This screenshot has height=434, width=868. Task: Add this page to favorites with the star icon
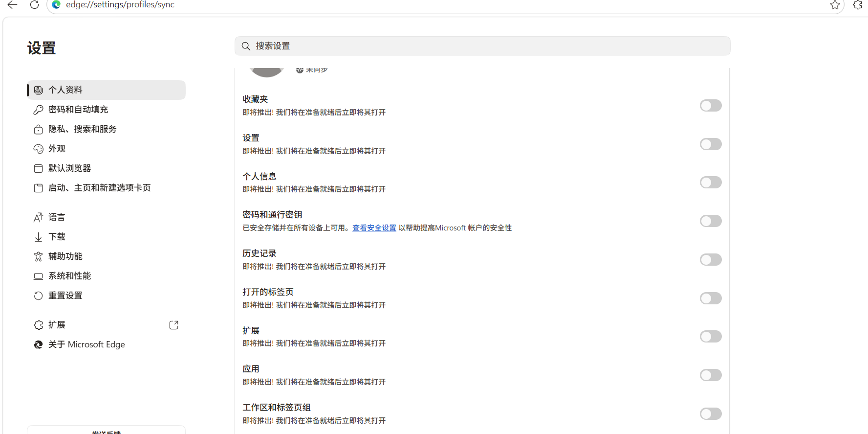[x=835, y=5]
